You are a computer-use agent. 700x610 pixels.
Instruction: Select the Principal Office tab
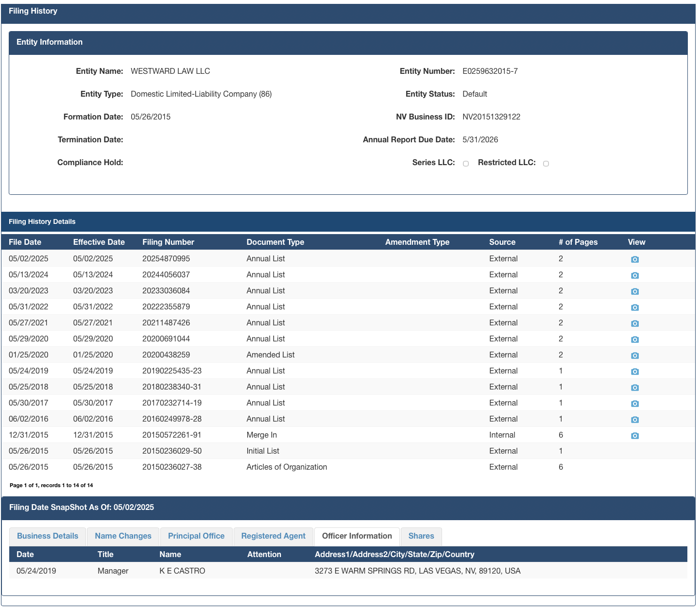pos(196,536)
